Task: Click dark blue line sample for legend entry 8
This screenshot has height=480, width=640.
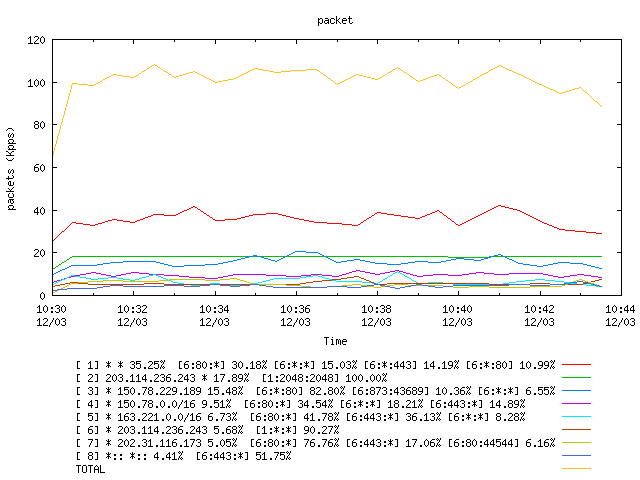Action: point(576,456)
